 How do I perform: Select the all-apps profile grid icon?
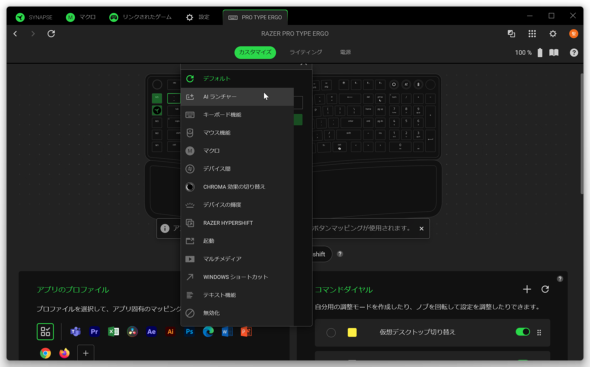(x=45, y=332)
